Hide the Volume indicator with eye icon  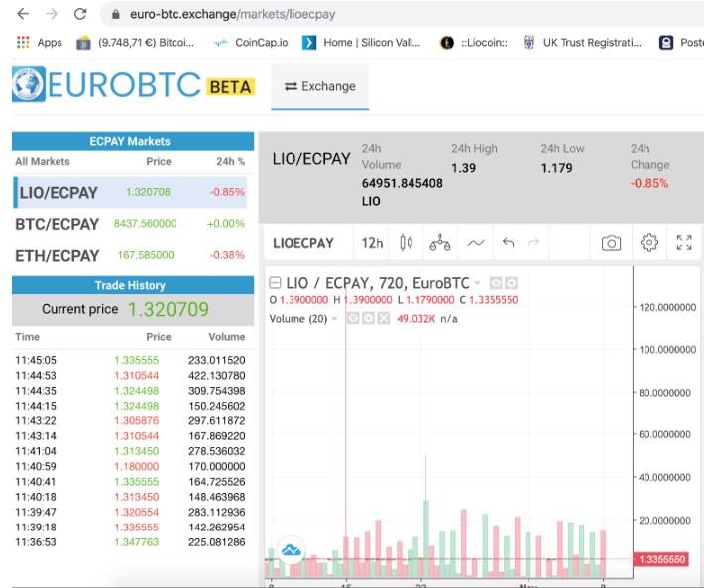353,318
